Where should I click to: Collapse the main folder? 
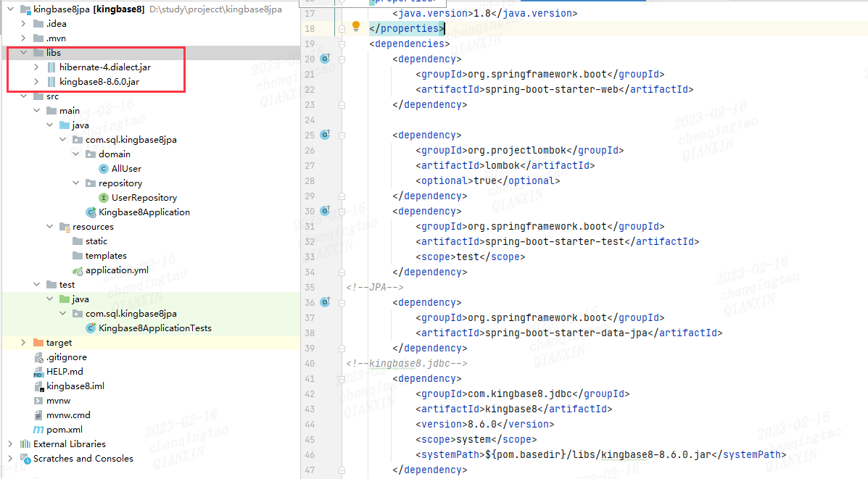pyautogui.click(x=36, y=111)
